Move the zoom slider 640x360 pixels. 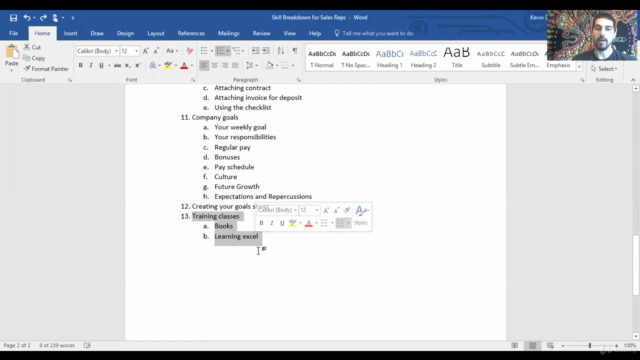pos(590,346)
